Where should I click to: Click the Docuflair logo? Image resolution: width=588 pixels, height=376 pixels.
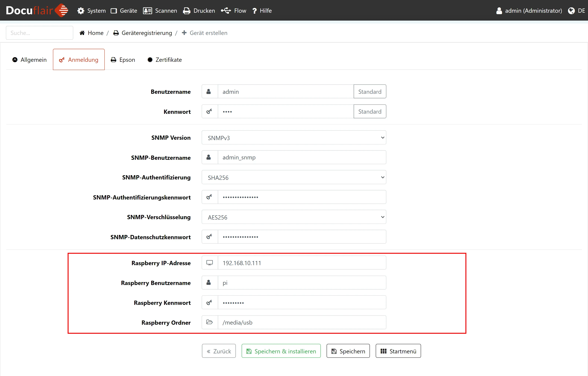(37, 10)
